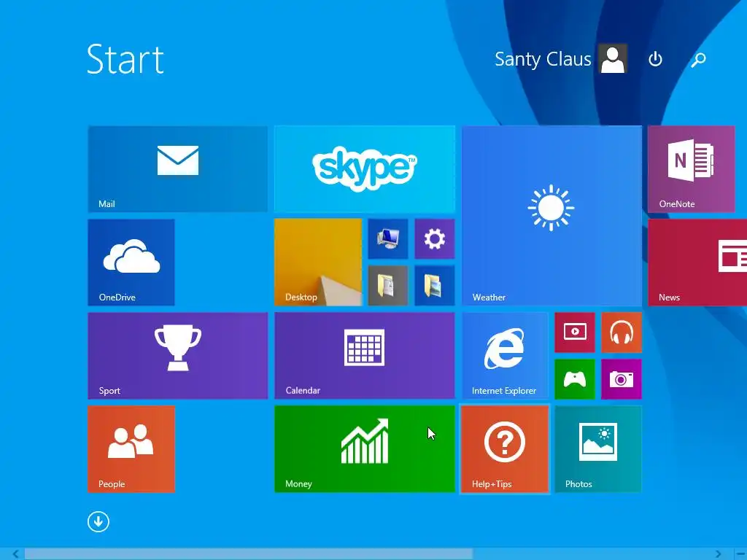Open the Xbox Games tile
The image size is (747, 560).
point(575,379)
